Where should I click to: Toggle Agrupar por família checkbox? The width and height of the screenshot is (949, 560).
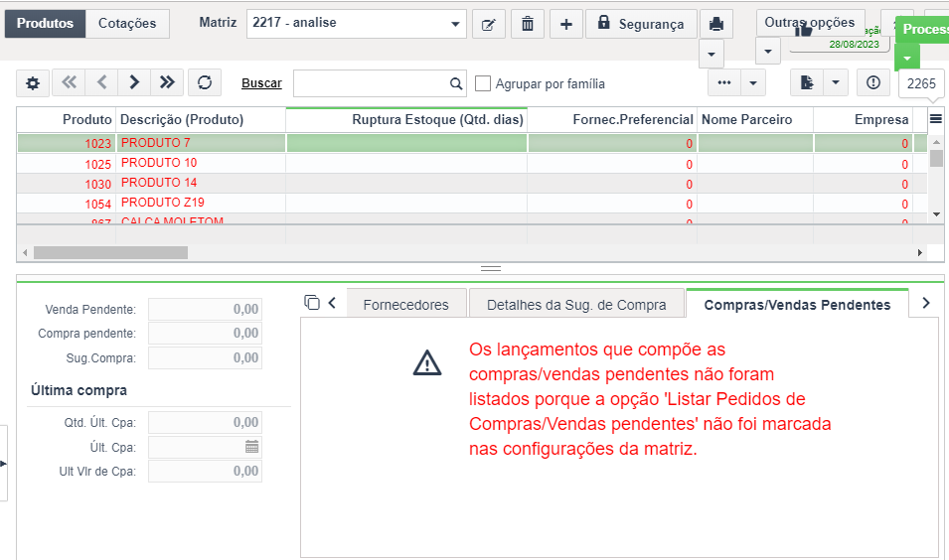click(483, 83)
